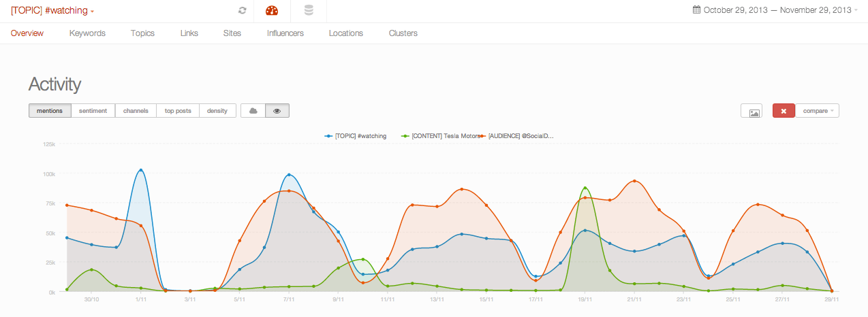Click blue peak data point at 1/11
Viewport: 868px width, 317px height.
click(x=140, y=170)
